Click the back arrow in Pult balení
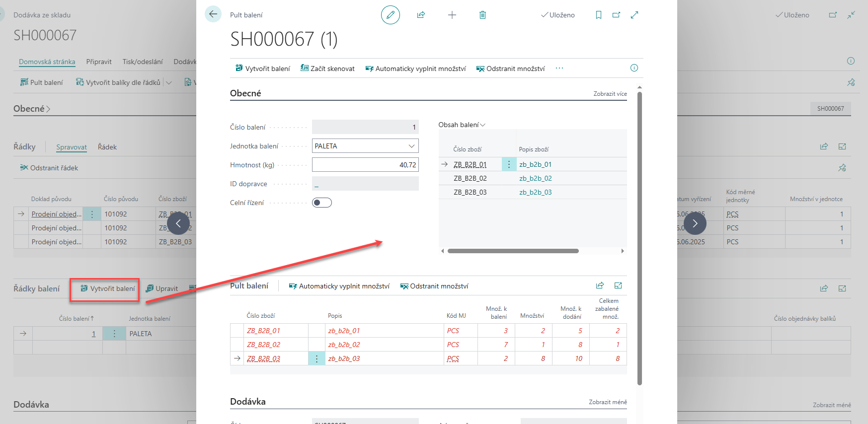 pos(213,14)
